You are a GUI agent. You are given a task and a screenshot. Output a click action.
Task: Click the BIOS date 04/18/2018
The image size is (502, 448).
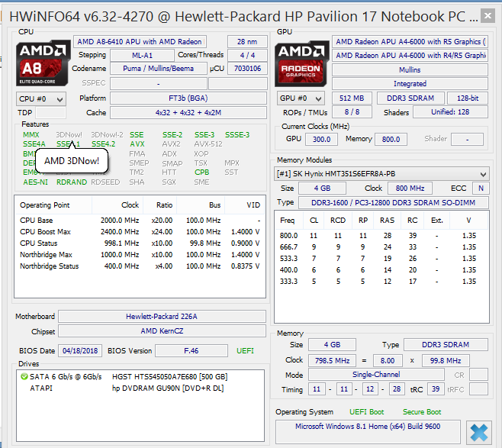click(x=80, y=351)
